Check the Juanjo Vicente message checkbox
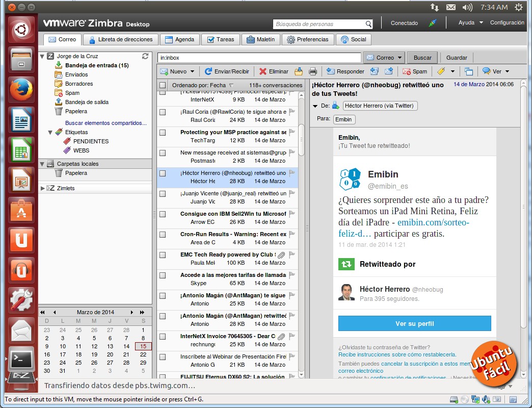Image resolution: width=532 pixels, height=408 pixels. point(163,193)
